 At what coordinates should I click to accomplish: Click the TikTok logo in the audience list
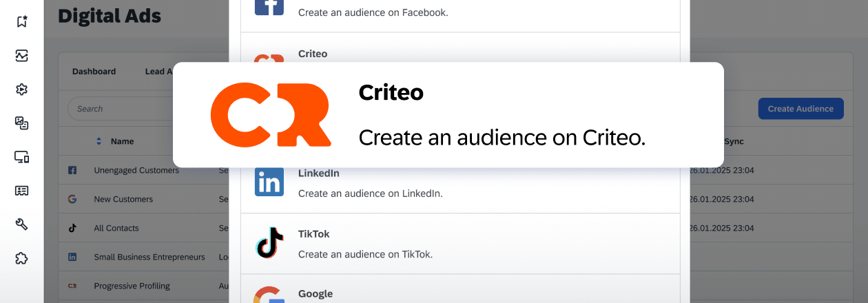click(269, 243)
